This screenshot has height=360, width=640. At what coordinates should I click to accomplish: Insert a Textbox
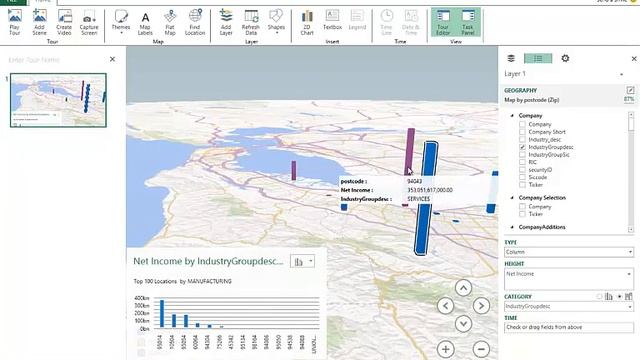(332, 20)
